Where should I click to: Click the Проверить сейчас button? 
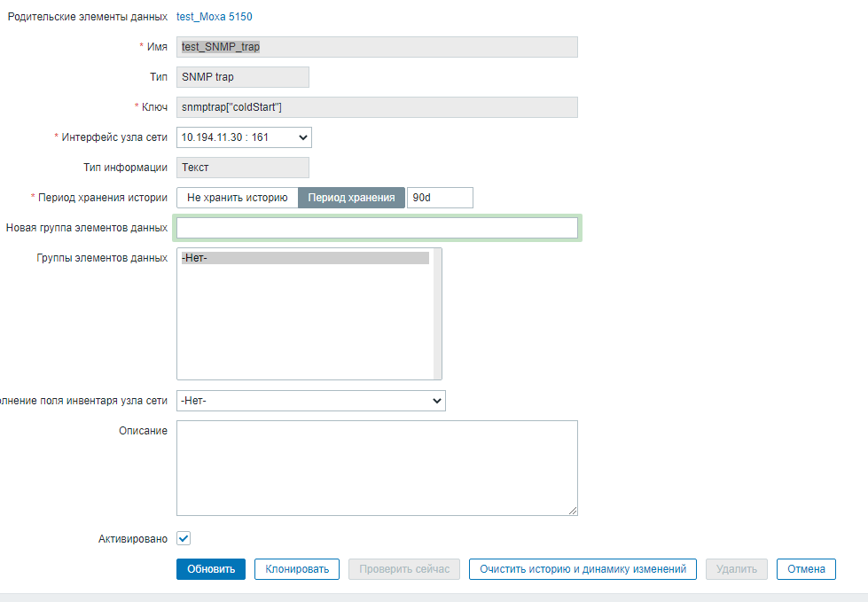404,569
